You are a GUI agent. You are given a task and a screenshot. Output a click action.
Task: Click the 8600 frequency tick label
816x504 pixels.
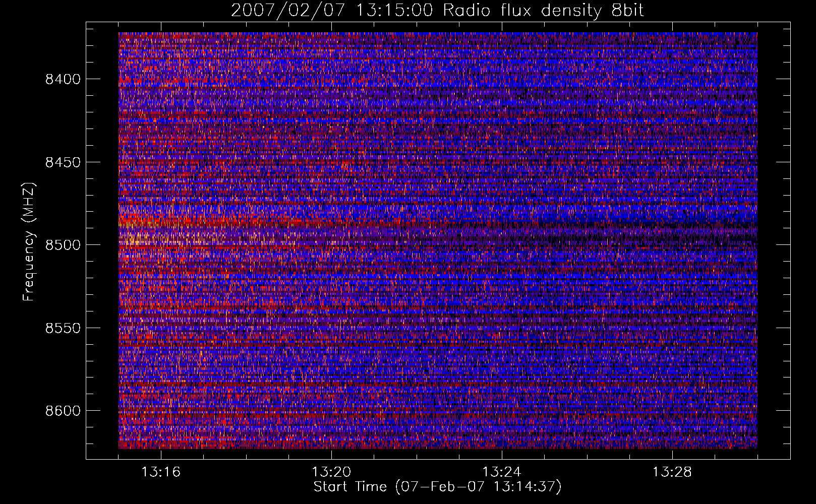click(63, 411)
